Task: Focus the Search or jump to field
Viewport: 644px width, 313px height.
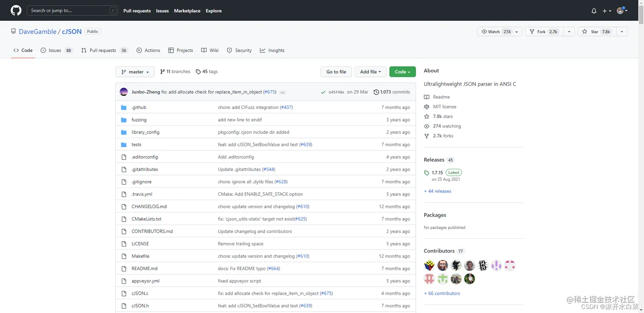Action: [x=72, y=11]
